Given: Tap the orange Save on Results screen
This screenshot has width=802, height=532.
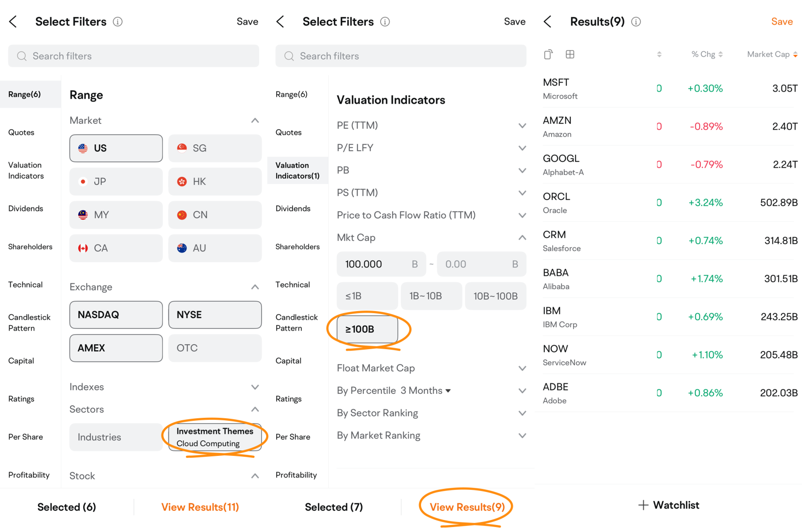Looking at the screenshot, I should click(x=782, y=22).
